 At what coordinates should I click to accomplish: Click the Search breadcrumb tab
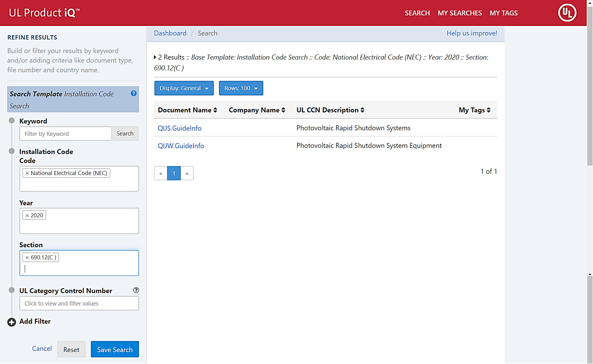207,33
